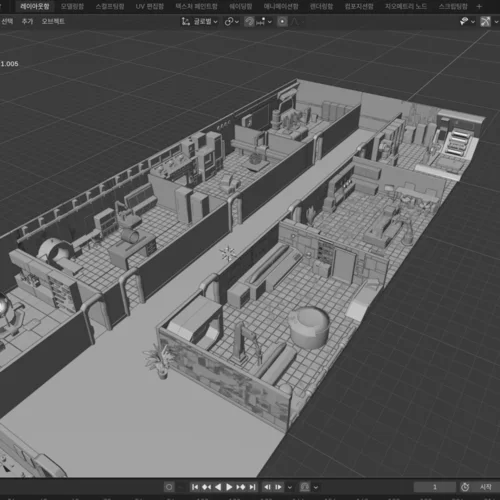
Task: Toggle the preview range clock icon
Action: point(465,487)
